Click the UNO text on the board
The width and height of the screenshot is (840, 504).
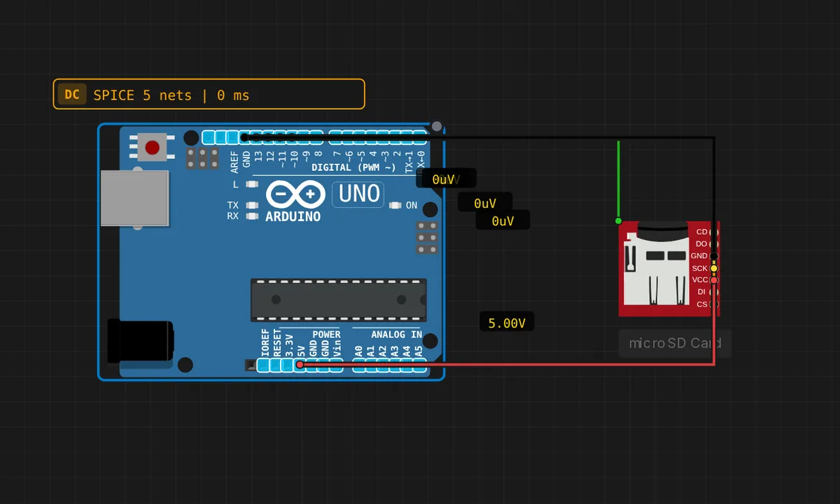click(x=359, y=193)
